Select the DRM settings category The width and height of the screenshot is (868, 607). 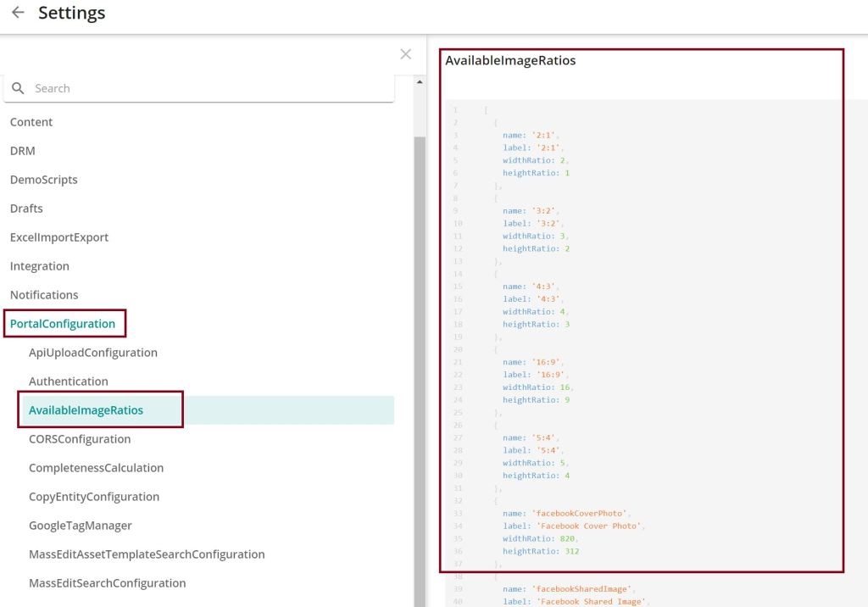click(x=23, y=151)
